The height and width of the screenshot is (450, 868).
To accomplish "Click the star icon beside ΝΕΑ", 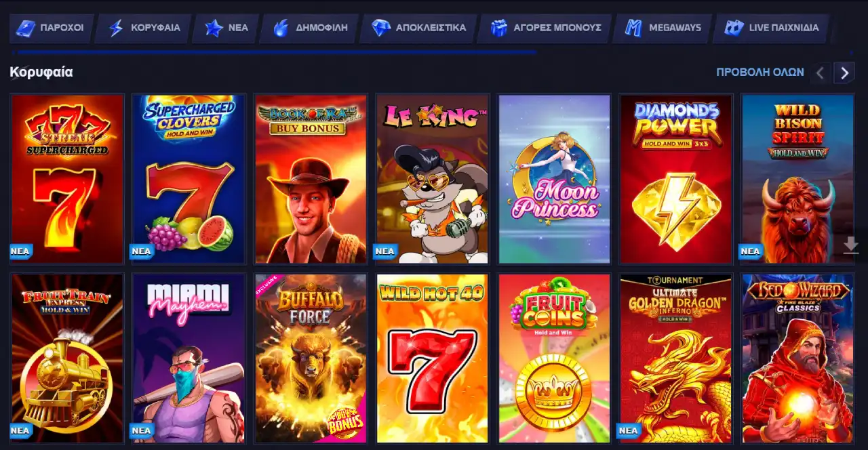I will pos(214,28).
